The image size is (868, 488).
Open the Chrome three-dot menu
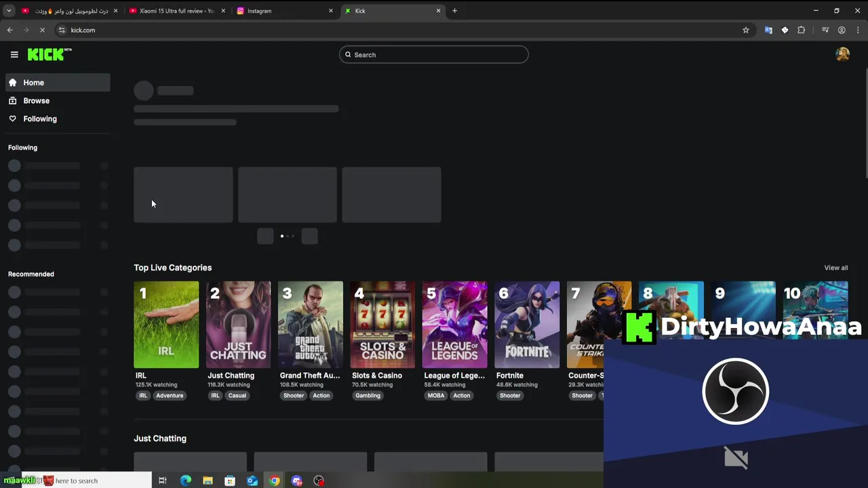pos(859,30)
